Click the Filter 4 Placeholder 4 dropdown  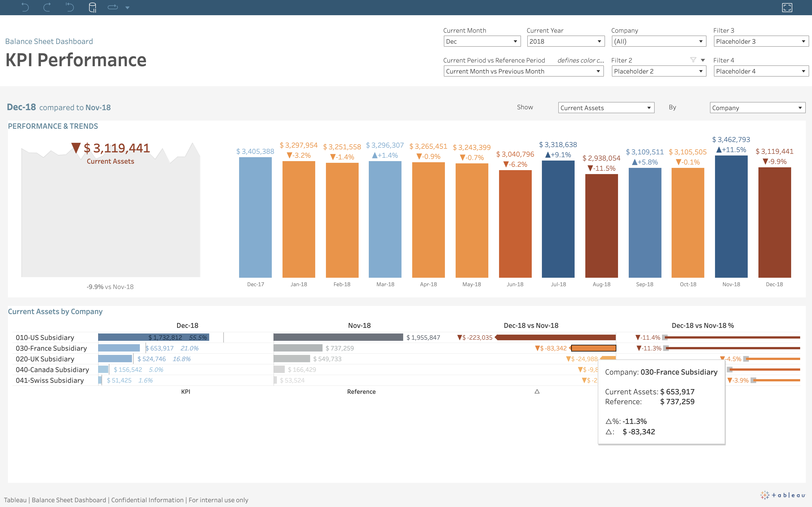click(761, 72)
